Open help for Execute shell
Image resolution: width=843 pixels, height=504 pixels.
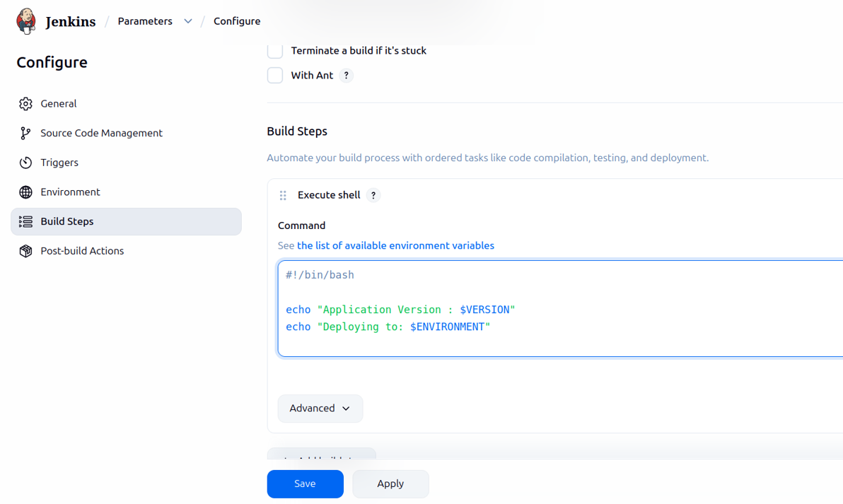click(x=373, y=195)
